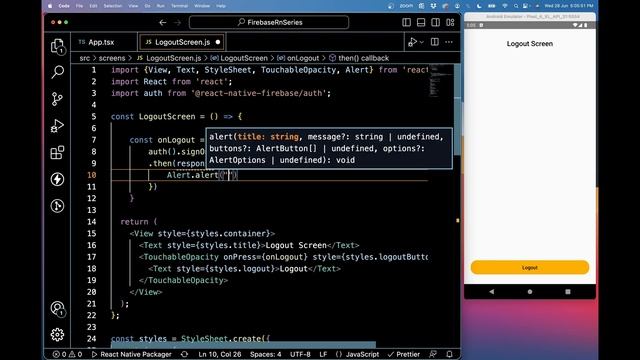Tap the emulator Home navigation button
640x360 pixels.
[530, 292]
